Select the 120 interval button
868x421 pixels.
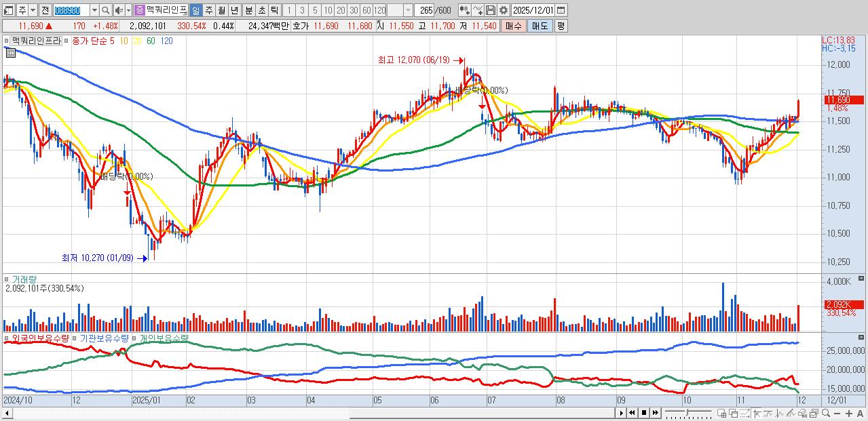[380, 10]
